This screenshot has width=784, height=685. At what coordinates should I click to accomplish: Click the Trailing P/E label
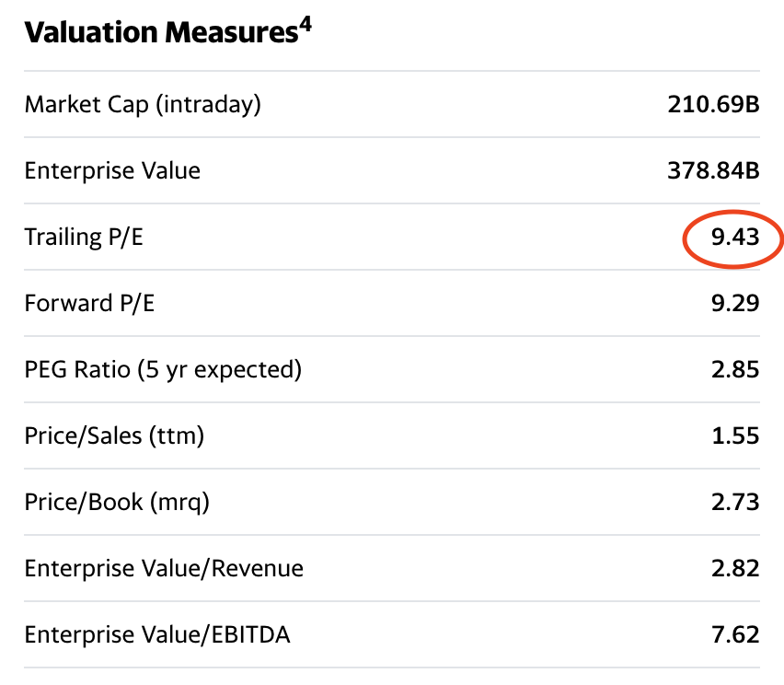coord(84,237)
